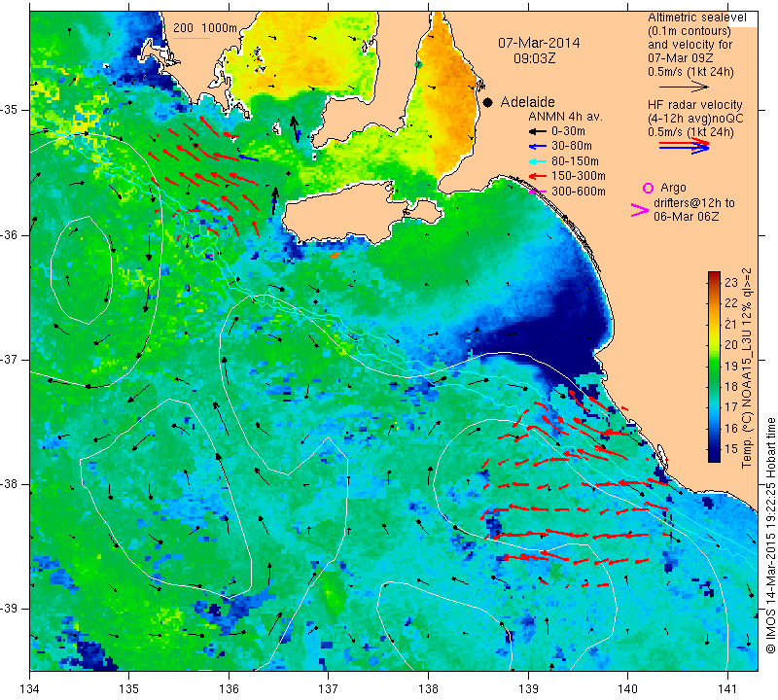The image size is (778, 700).
Task: Click the Altimetric sealevel legend title
Action: click(x=696, y=17)
